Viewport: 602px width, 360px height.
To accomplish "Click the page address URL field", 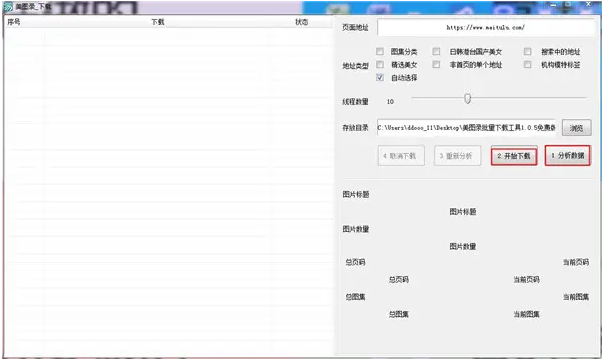I will 486,27.
